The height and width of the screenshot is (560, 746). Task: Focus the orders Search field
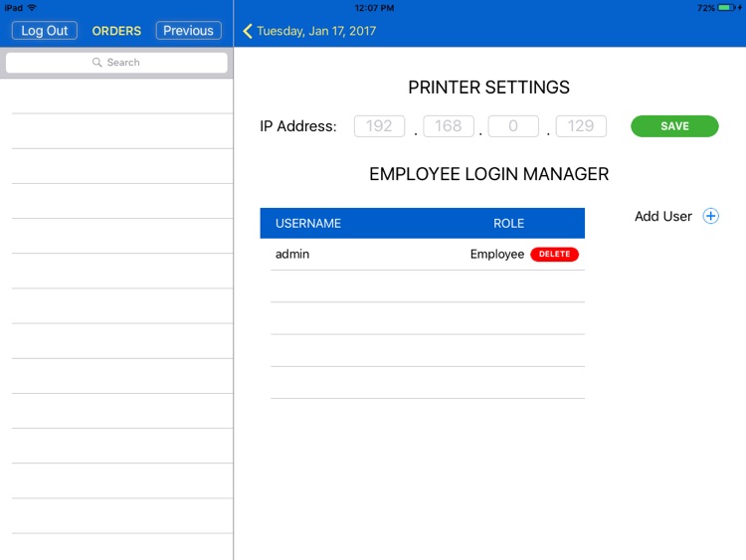click(116, 63)
